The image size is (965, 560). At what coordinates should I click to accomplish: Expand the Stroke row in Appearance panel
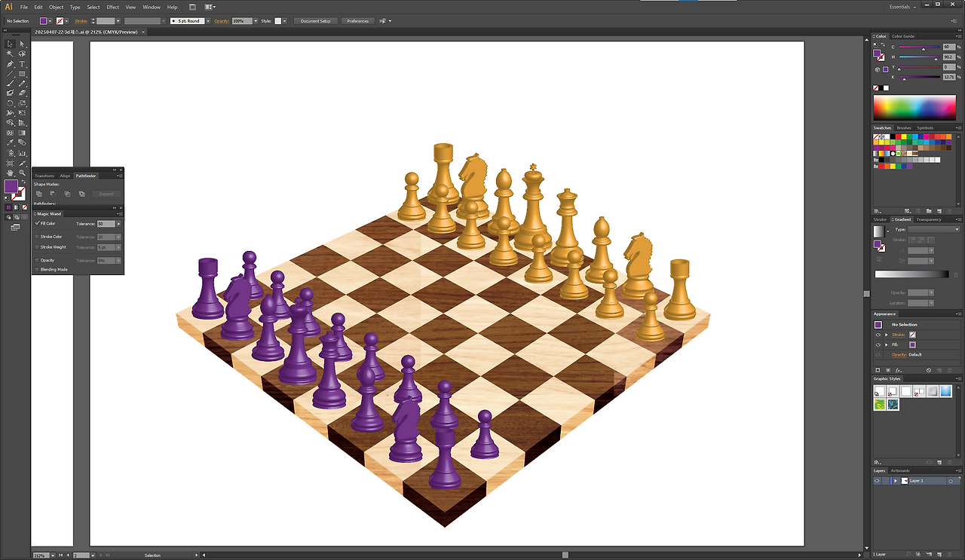(887, 335)
